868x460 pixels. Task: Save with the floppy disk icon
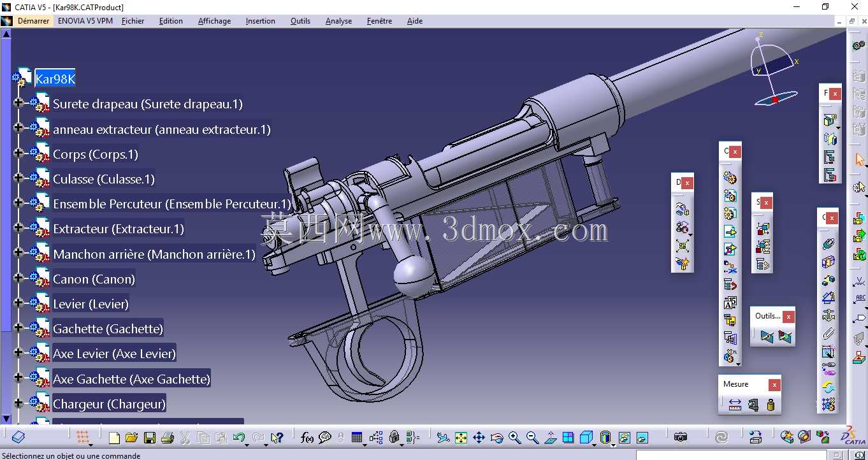click(150, 438)
